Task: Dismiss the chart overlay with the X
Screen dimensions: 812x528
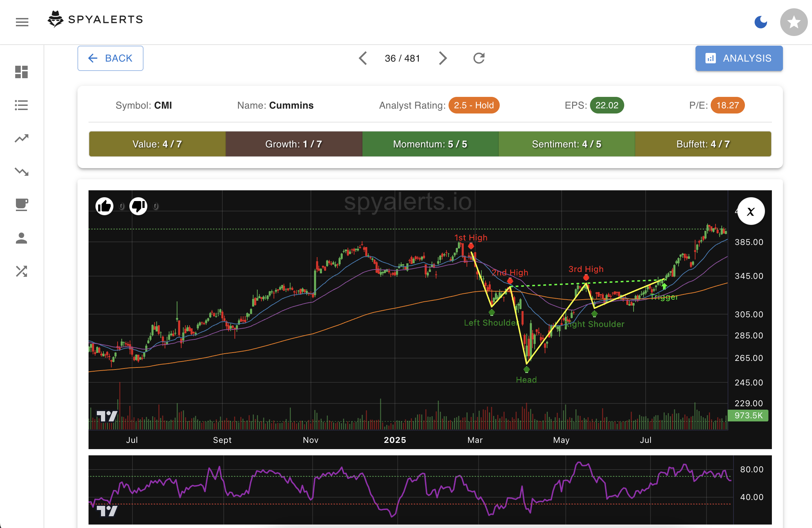Action: [751, 211]
